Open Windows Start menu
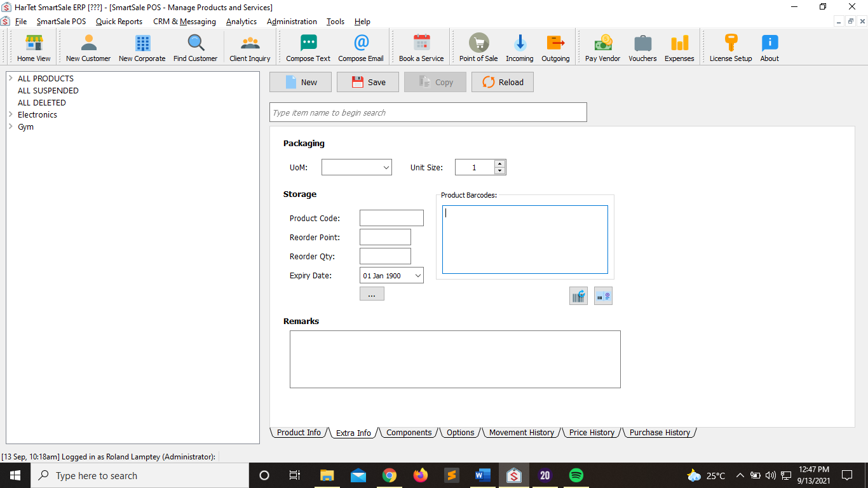The image size is (868, 488). point(15,475)
